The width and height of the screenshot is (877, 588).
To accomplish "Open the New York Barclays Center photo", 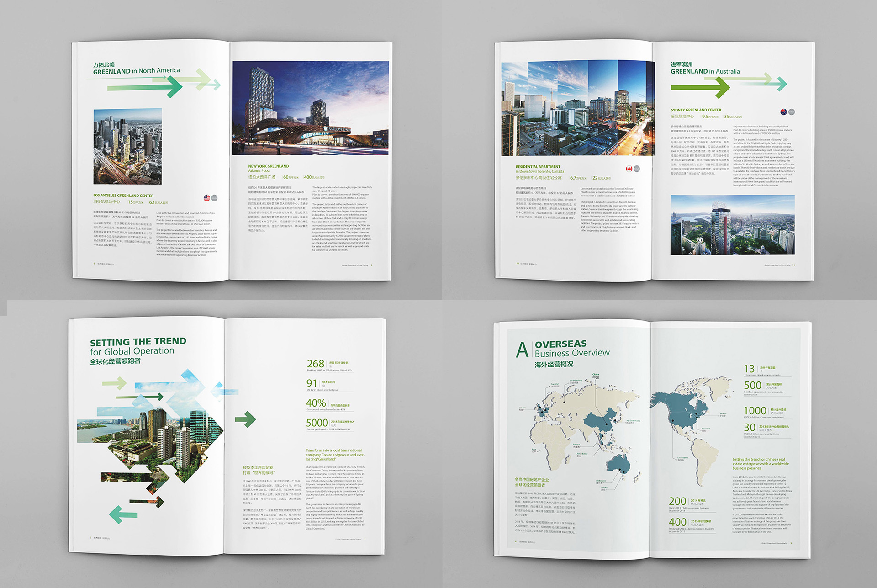I will (x=311, y=108).
